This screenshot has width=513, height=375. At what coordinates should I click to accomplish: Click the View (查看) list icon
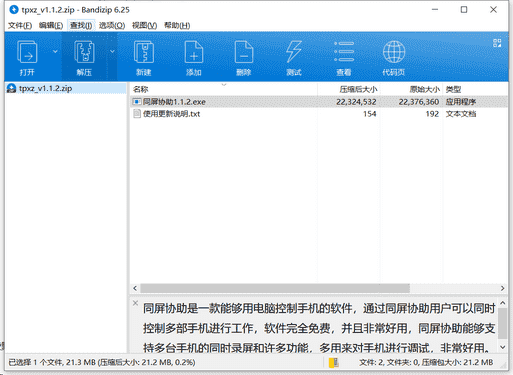(x=344, y=57)
